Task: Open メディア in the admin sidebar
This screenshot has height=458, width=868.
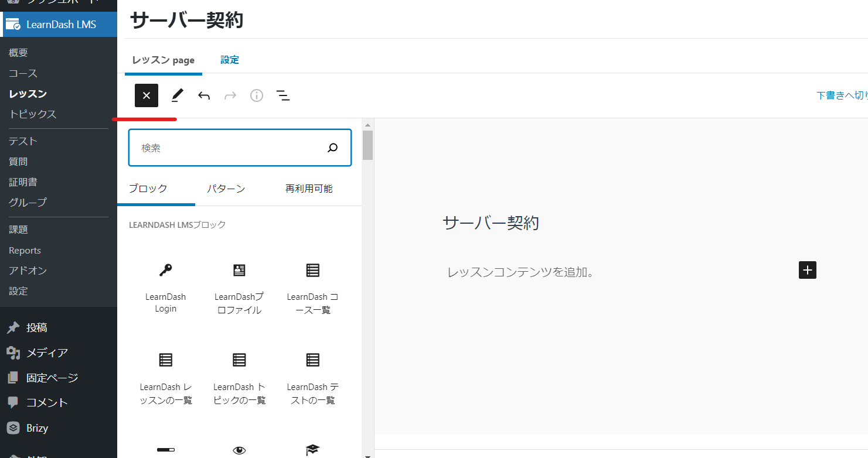Action: coord(47,353)
